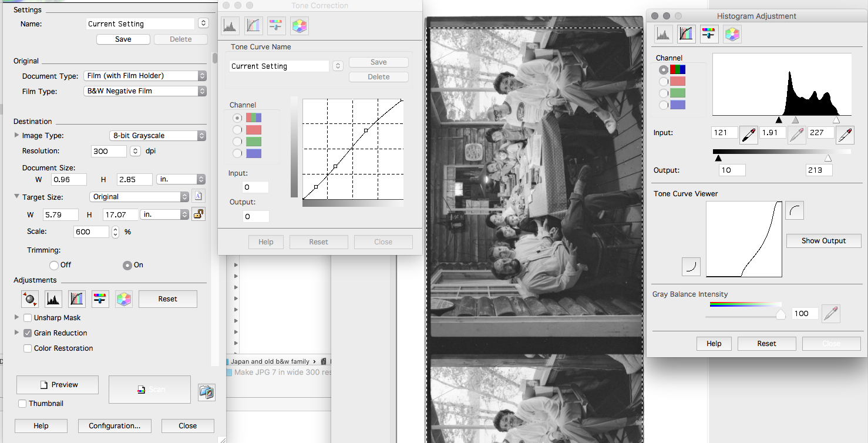Enable the Unsharp Mask checkbox

point(28,318)
